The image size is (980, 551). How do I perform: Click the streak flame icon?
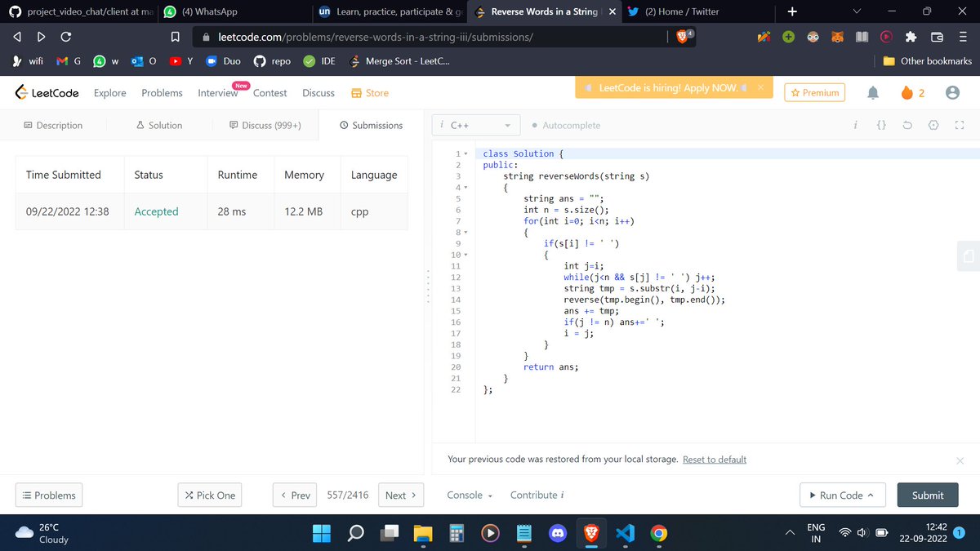[906, 93]
